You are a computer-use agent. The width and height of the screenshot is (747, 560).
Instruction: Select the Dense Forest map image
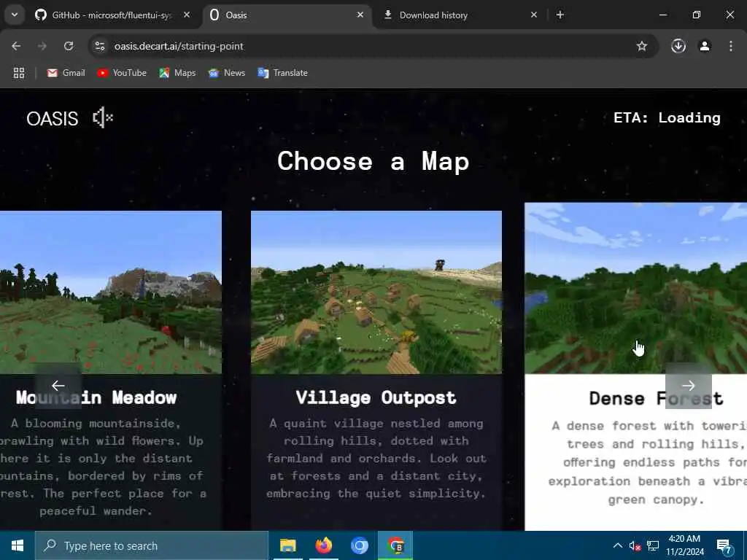[635, 288]
